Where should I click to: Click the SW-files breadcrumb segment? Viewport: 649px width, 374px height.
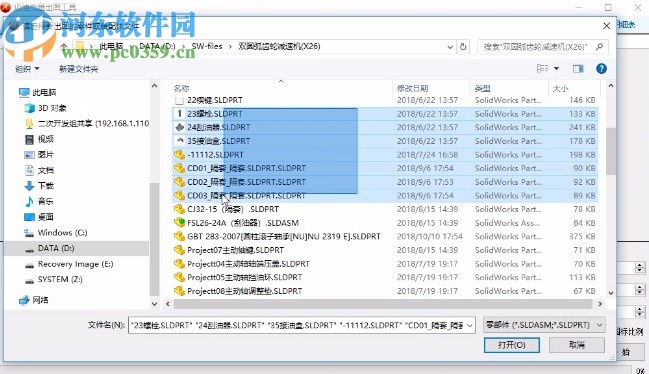[x=207, y=46]
